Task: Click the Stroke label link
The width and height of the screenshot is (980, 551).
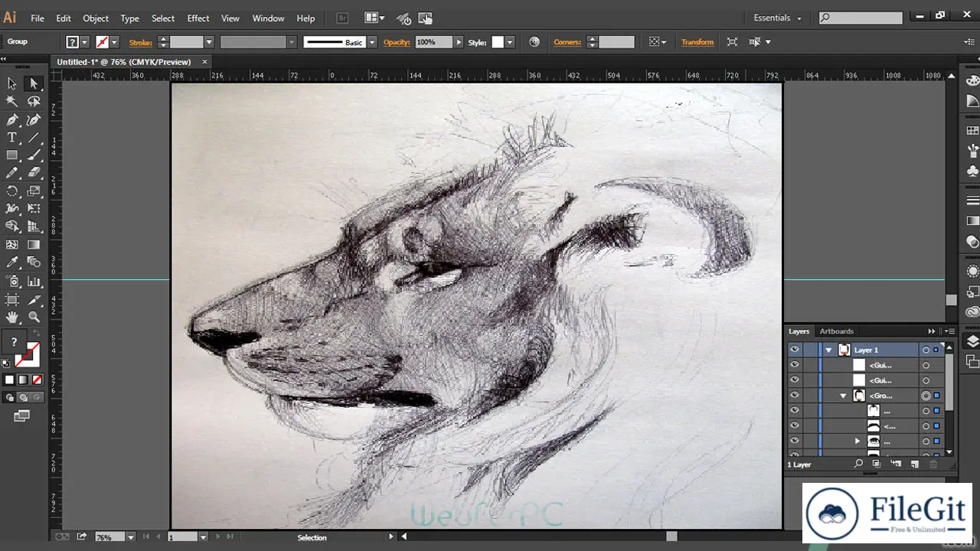Action: pos(140,42)
